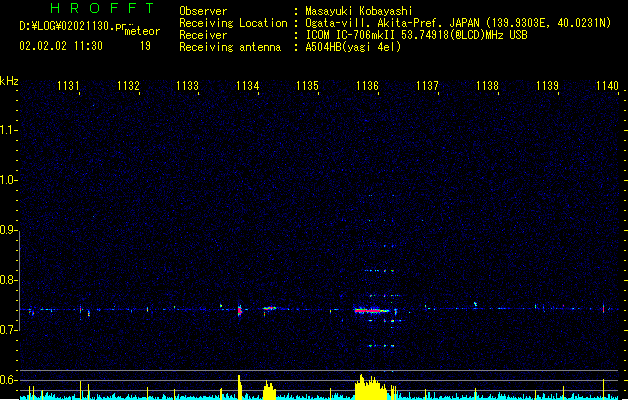Click the date stamp 02.02.02 11:30

pyautogui.click(x=61, y=46)
